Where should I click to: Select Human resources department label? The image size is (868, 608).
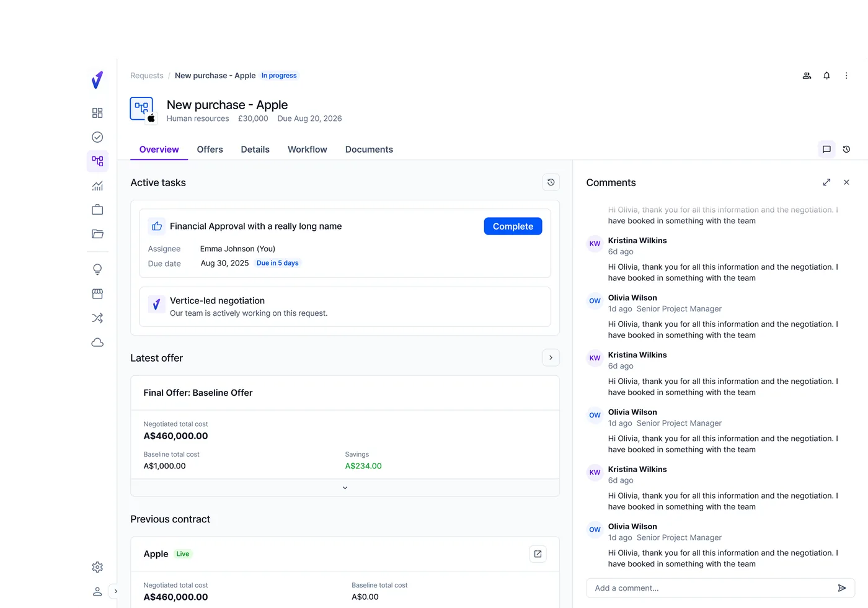tap(198, 118)
